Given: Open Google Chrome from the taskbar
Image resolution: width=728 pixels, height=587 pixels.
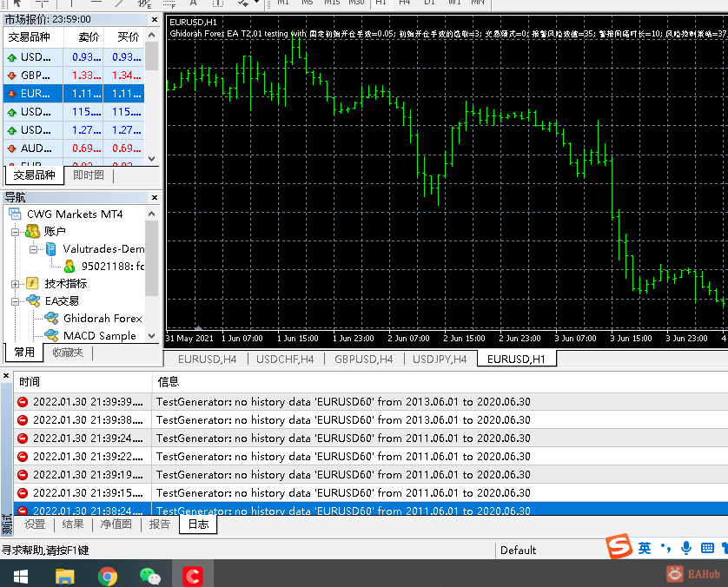Looking at the screenshot, I should coord(108,575).
